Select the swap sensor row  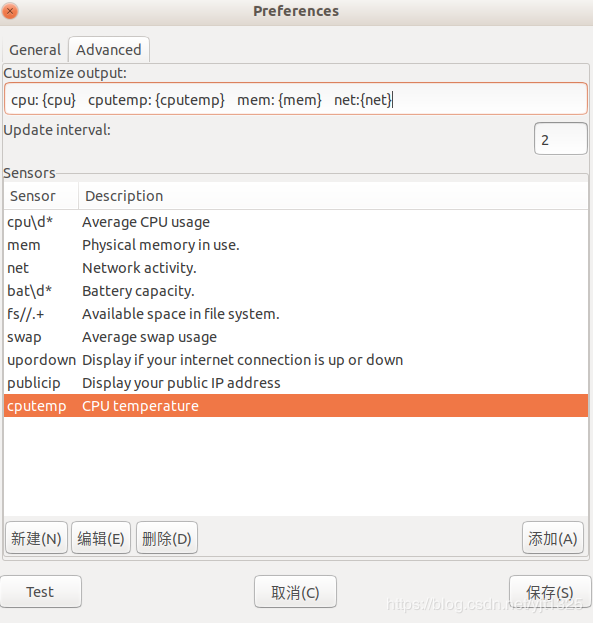296,337
